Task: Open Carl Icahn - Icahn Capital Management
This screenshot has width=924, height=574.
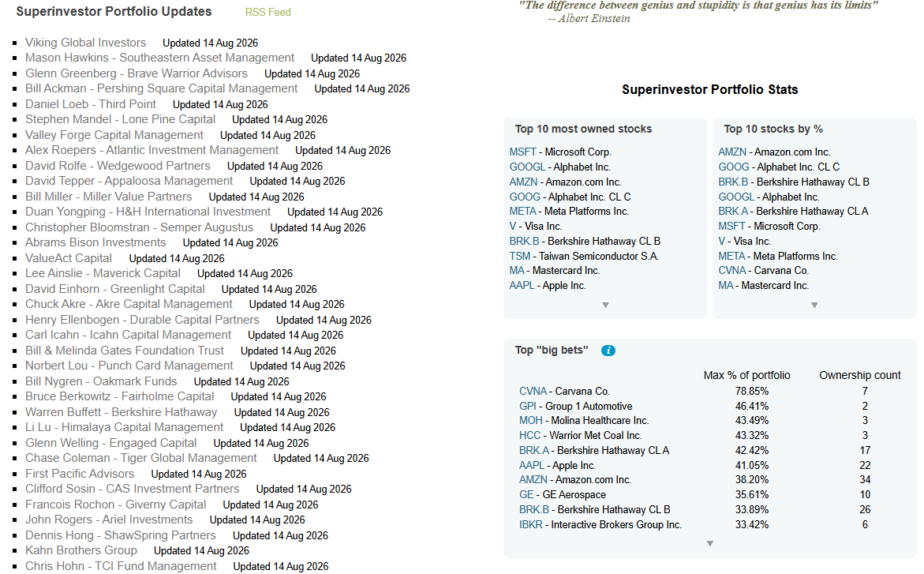Action: tap(129, 335)
